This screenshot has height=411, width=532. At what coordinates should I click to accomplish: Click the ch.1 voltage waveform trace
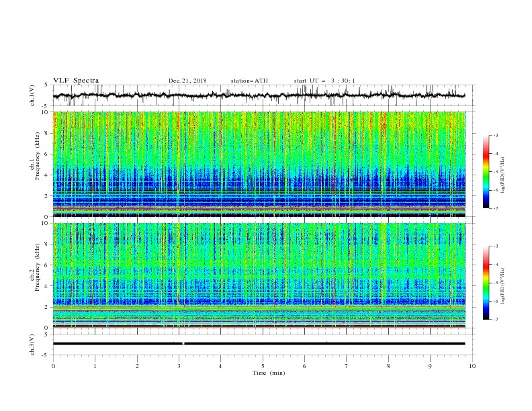click(x=259, y=95)
